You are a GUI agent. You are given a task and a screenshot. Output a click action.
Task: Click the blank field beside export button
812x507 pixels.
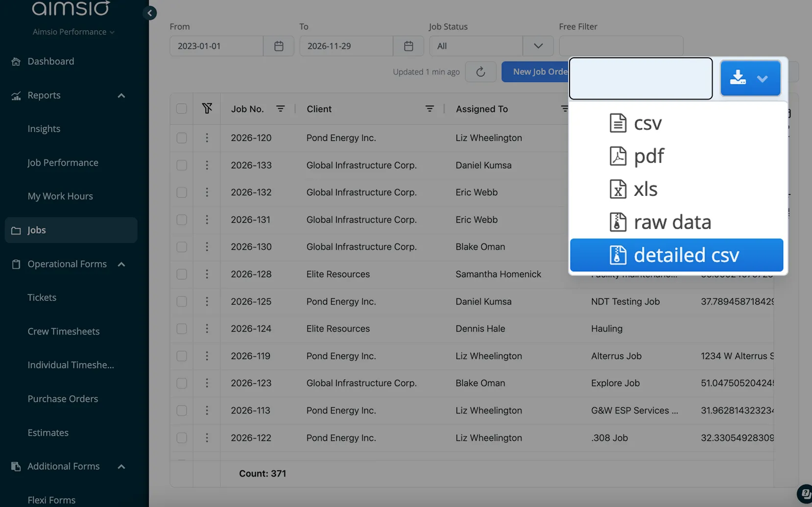click(x=641, y=78)
